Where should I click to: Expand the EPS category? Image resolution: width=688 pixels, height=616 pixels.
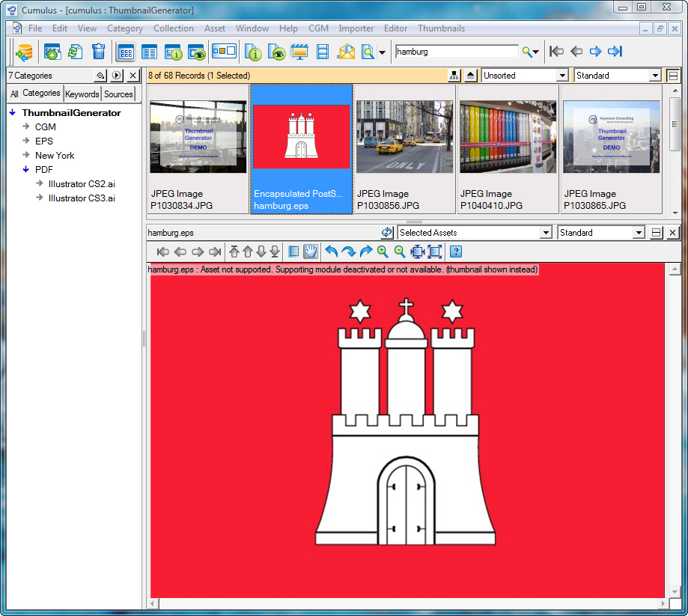click(x=26, y=141)
